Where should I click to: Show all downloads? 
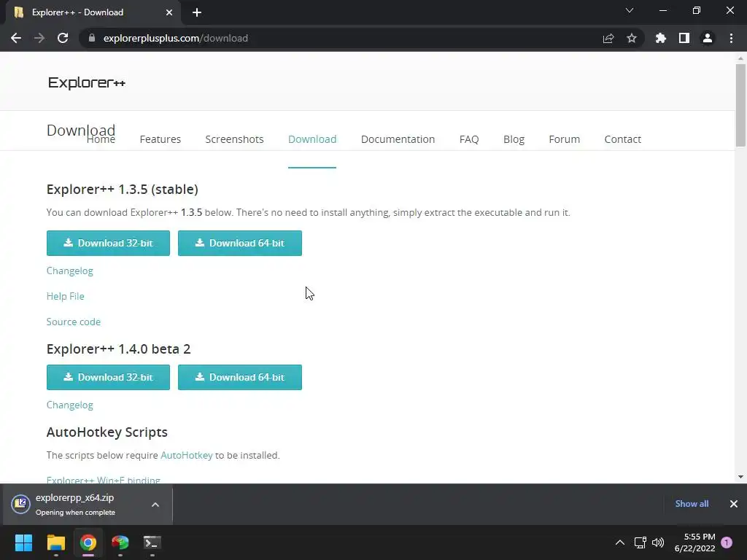coord(692,504)
